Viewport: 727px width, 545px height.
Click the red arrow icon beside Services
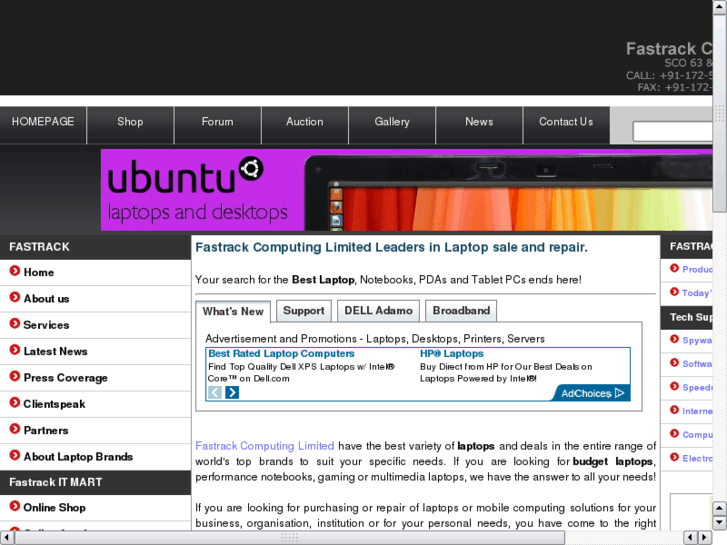15,323
